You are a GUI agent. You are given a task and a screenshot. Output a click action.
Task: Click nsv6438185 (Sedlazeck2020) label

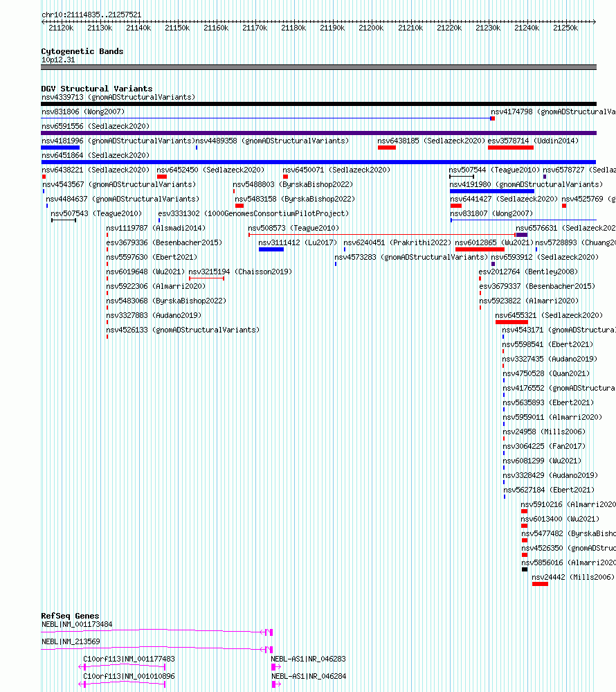431,141
